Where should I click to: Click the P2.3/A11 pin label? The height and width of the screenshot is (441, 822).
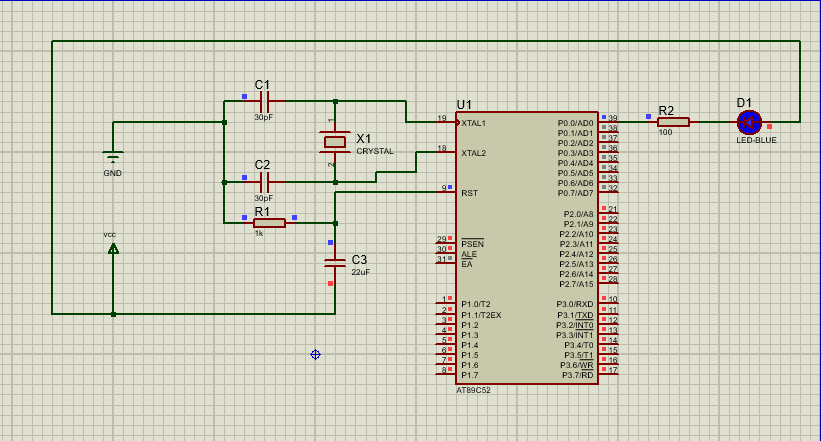pos(576,244)
